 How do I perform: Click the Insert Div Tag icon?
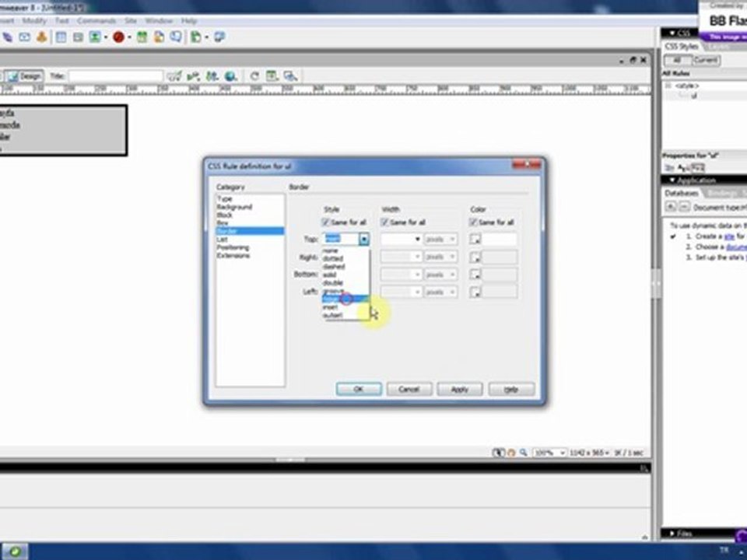[x=78, y=37]
